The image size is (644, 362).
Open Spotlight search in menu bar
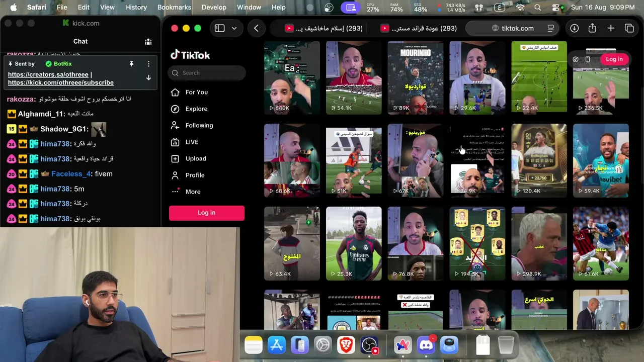(538, 8)
